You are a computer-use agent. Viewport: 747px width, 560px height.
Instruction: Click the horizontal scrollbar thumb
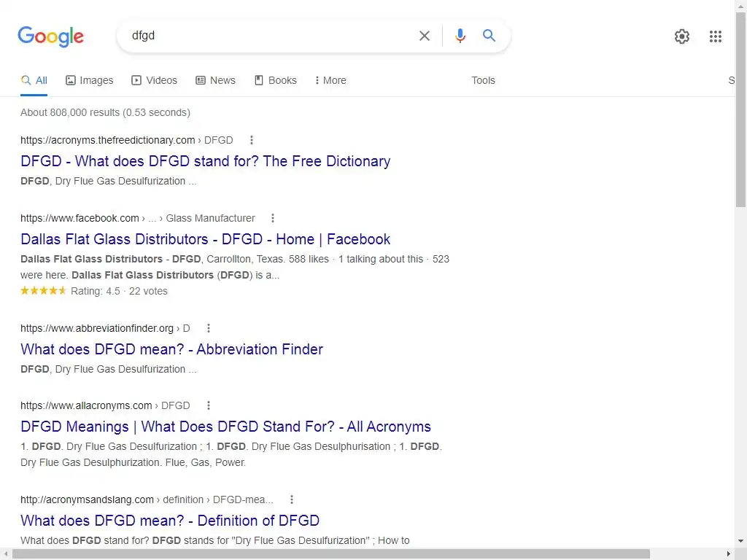331,554
